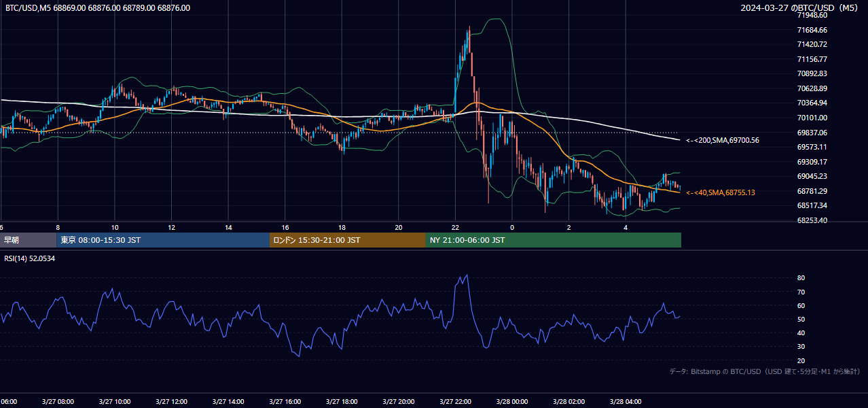This screenshot has width=868, height=408.
Task: Select hour tick 14 under the price chart
Action: pos(229,227)
